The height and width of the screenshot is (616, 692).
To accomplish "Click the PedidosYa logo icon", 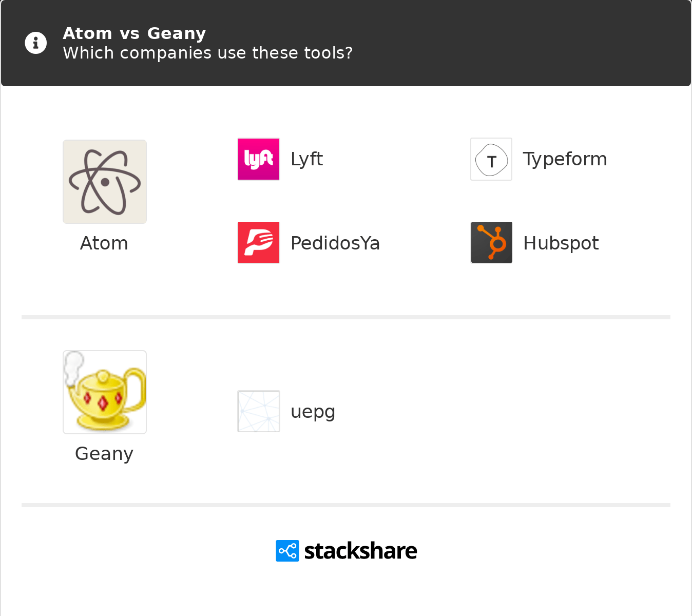I will pos(259,242).
